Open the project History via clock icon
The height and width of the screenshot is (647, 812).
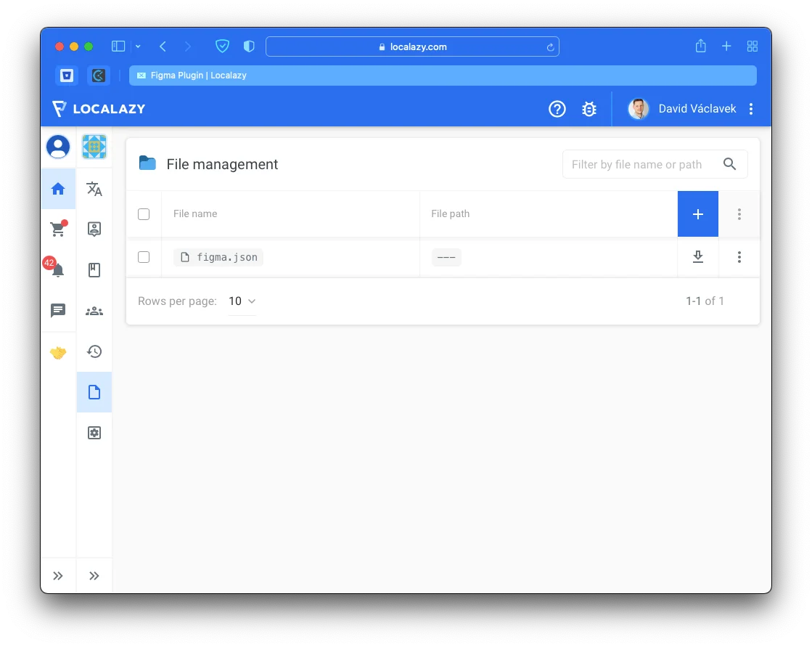pos(94,351)
